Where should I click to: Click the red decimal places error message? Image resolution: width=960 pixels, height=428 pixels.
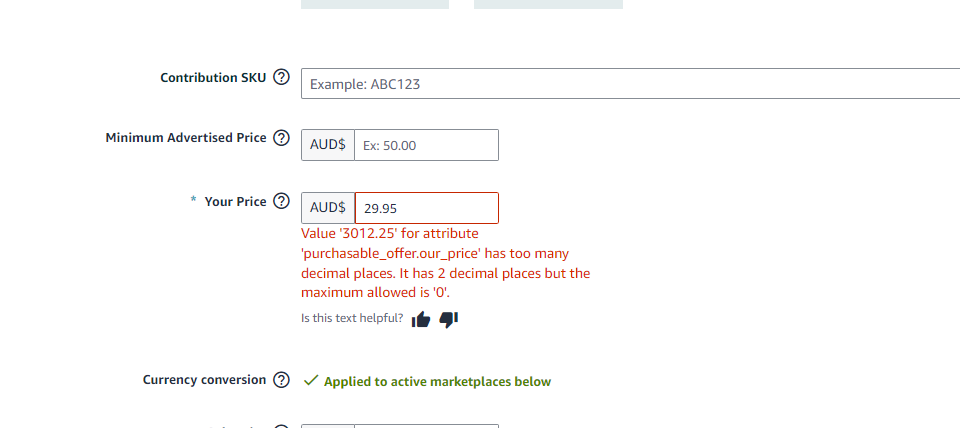point(446,263)
